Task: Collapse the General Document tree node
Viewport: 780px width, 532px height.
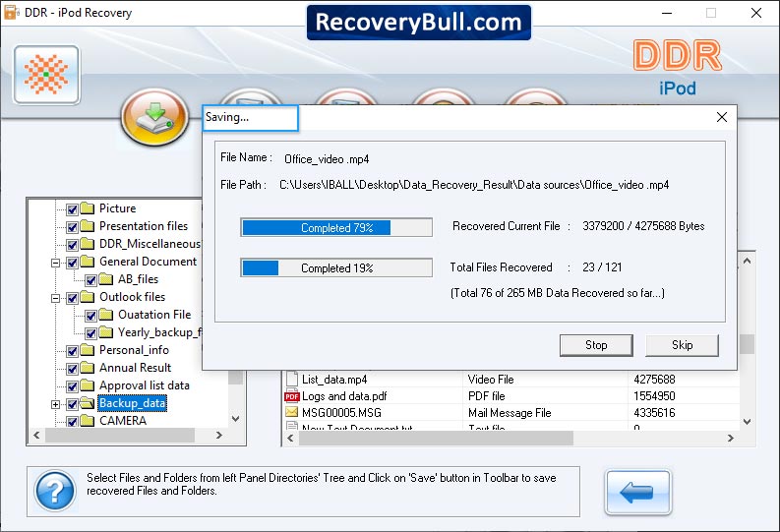Action: point(56,263)
